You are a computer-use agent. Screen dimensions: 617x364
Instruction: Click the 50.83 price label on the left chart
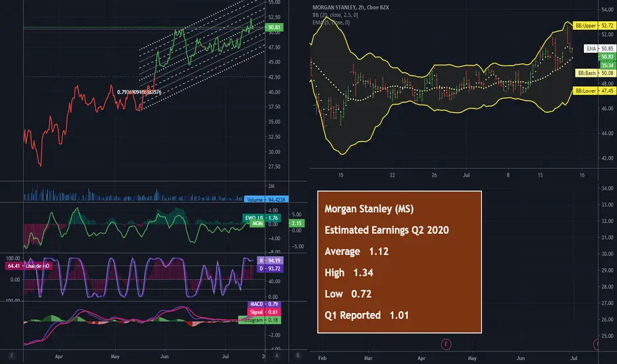click(x=274, y=28)
